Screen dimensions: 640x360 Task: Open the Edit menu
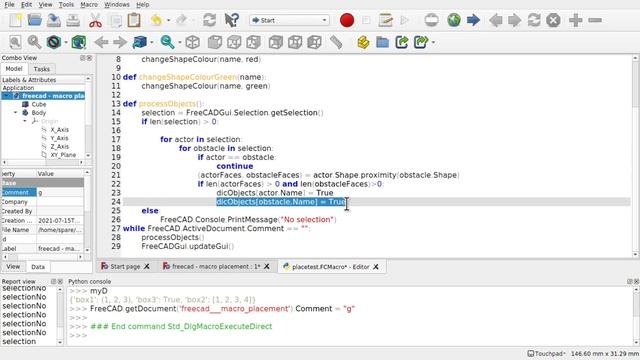pyautogui.click(x=26, y=4)
